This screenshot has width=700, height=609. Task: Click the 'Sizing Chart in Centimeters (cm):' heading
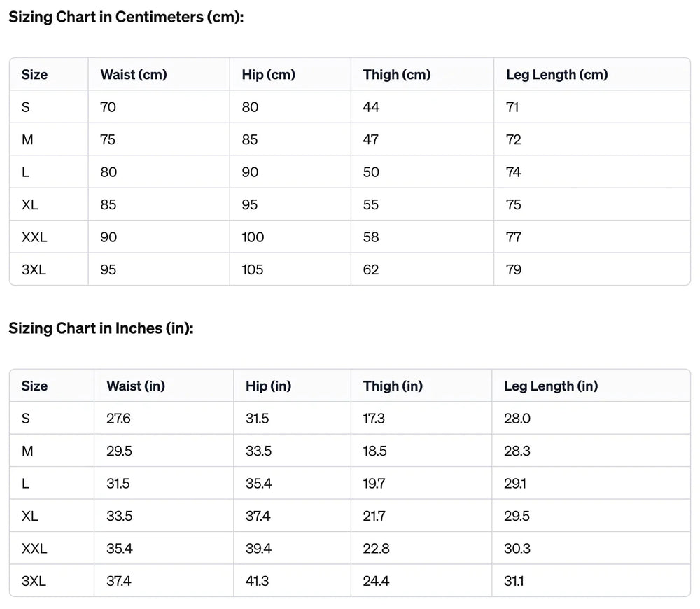(x=126, y=17)
